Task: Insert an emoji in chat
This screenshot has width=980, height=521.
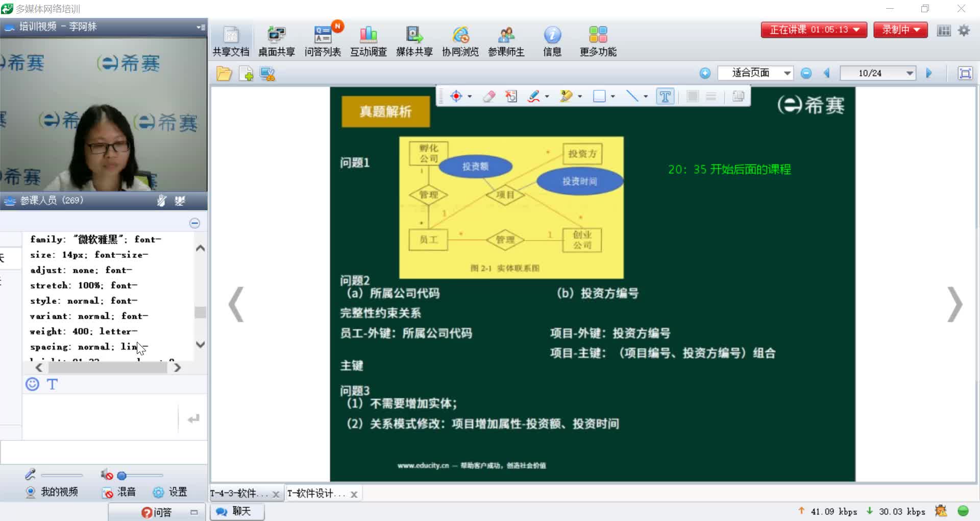Action: (x=32, y=384)
